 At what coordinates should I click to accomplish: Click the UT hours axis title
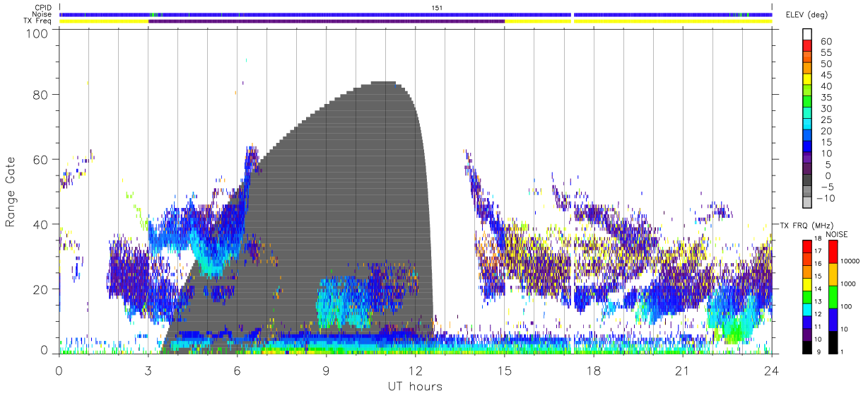point(415,386)
